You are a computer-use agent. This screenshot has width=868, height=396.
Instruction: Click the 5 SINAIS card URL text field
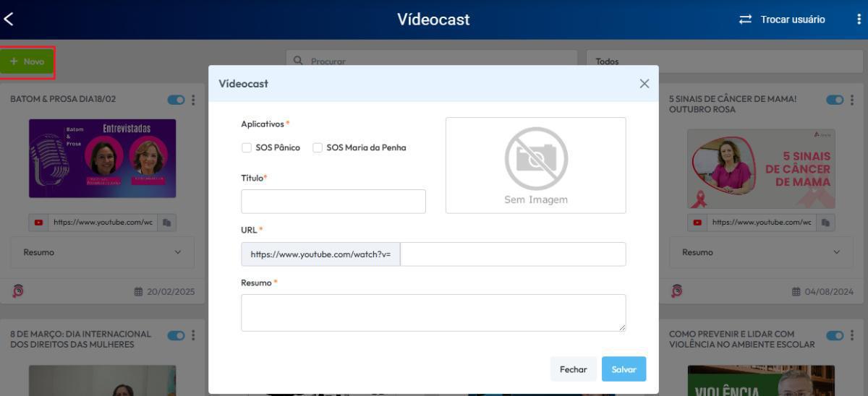(762, 223)
